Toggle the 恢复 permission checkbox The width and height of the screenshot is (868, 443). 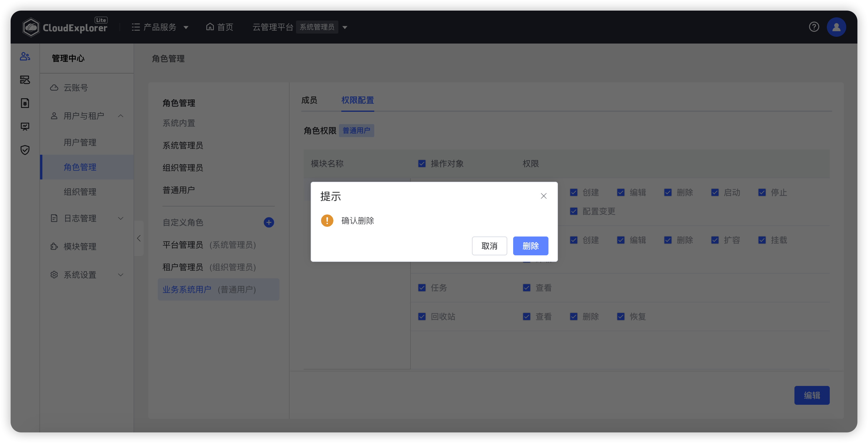pyautogui.click(x=621, y=317)
